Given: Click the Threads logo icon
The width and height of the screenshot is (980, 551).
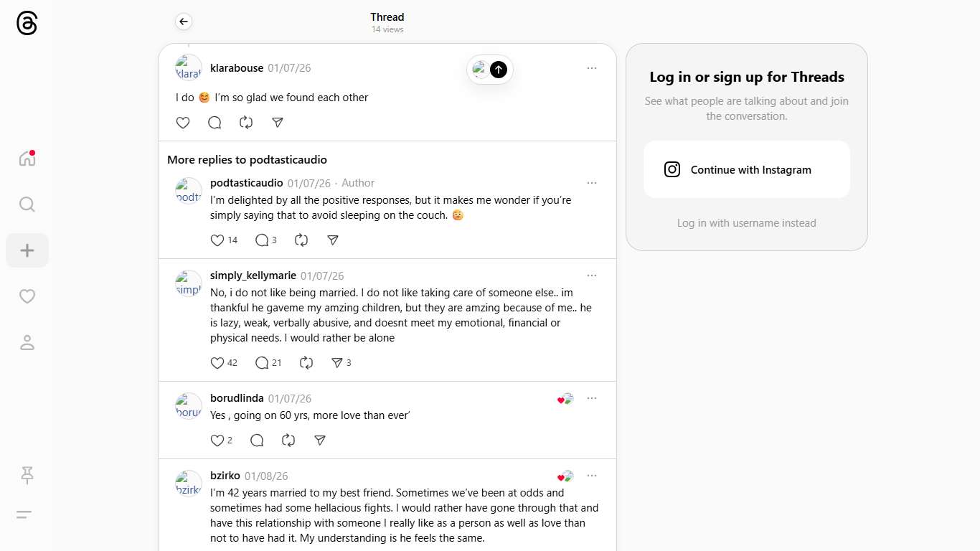Looking at the screenshot, I should click(x=27, y=23).
